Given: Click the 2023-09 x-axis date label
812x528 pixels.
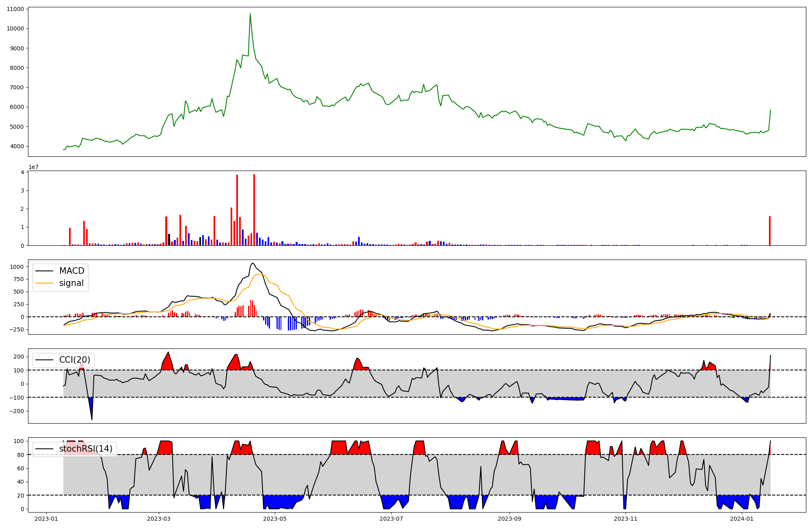Looking at the screenshot, I should tap(509, 519).
